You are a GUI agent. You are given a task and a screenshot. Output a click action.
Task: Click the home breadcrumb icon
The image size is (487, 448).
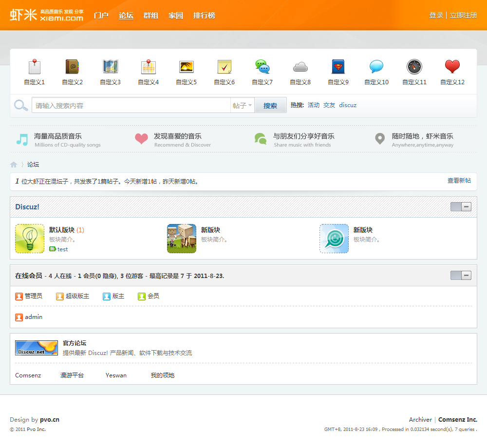point(13,165)
